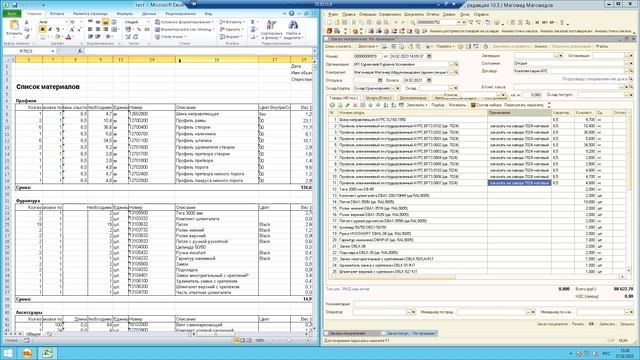The width and height of the screenshot is (640, 360).
Task: Click the calendar icon next to order date
Action: [x=429, y=56]
